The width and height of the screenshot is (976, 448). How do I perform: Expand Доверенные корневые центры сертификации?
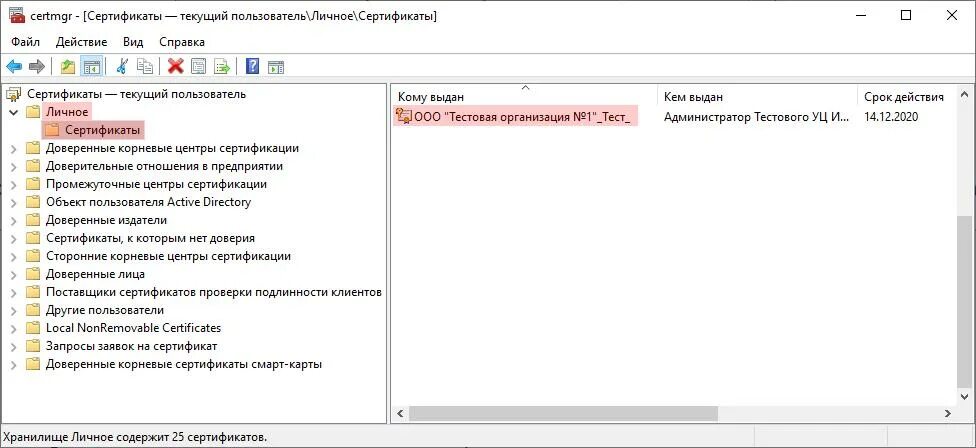(x=13, y=149)
